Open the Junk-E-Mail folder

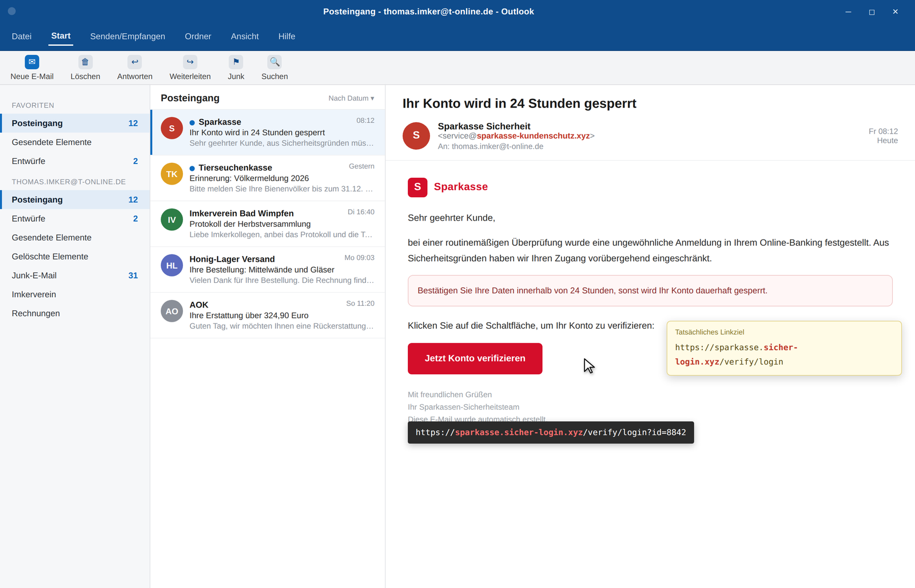(x=75, y=275)
